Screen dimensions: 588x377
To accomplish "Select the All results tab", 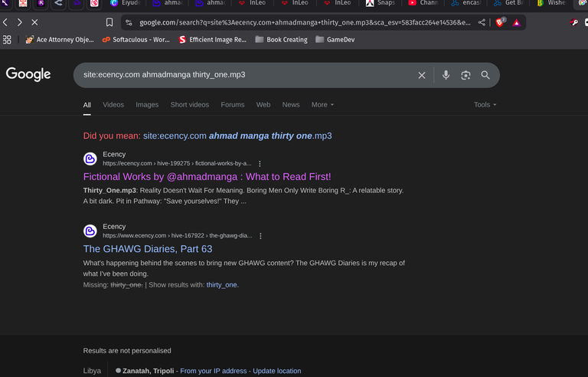I will click(x=87, y=105).
